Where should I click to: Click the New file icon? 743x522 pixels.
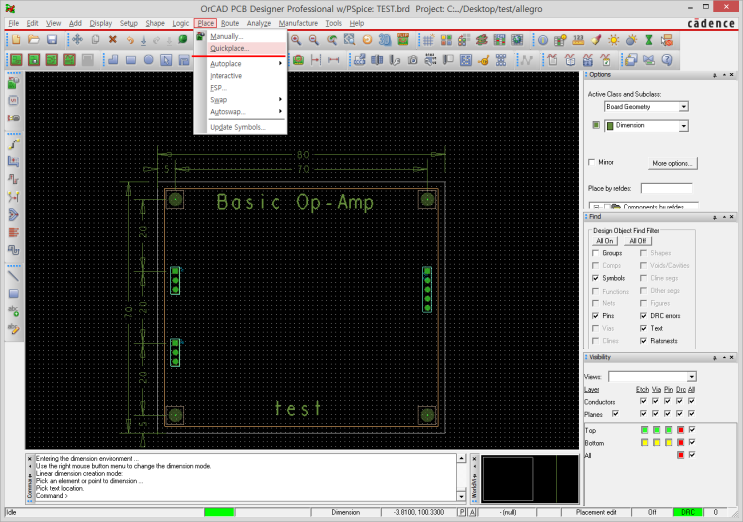click(16, 40)
